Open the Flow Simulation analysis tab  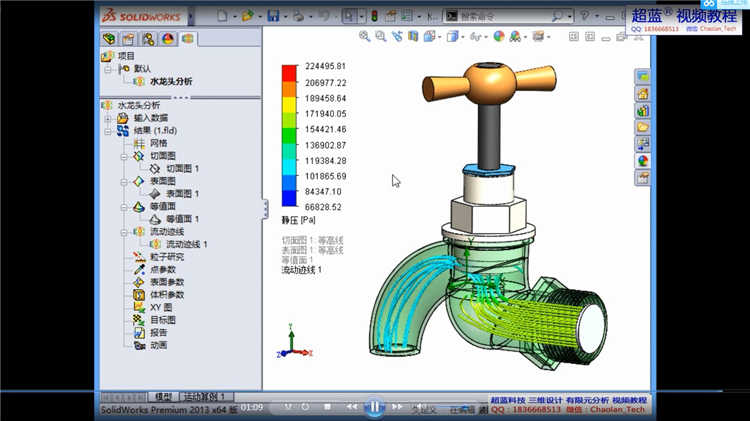[188, 39]
